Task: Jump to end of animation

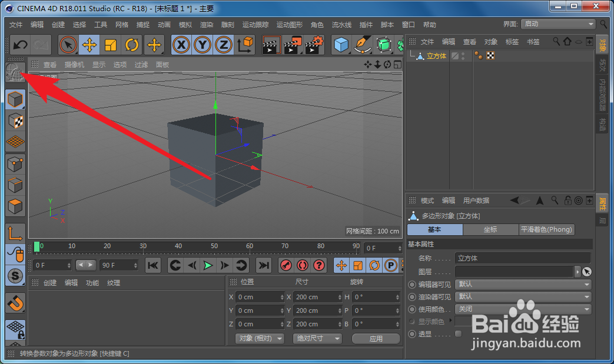Action: pos(264,265)
